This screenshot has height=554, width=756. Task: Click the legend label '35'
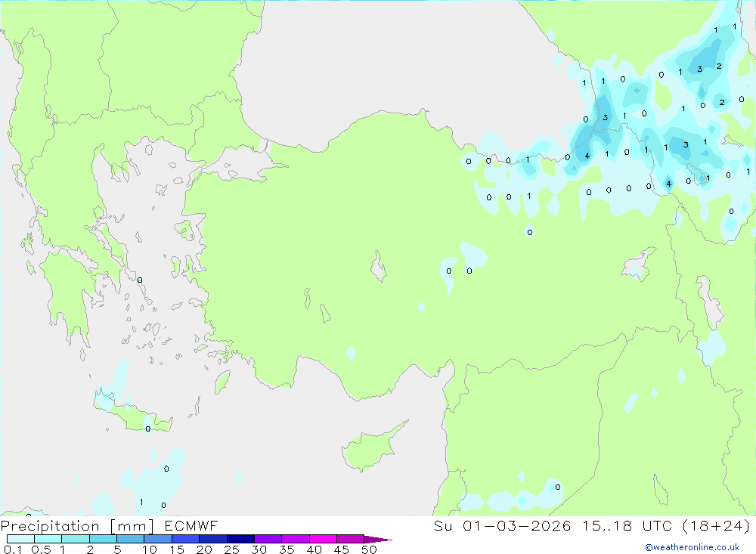tap(287, 549)
